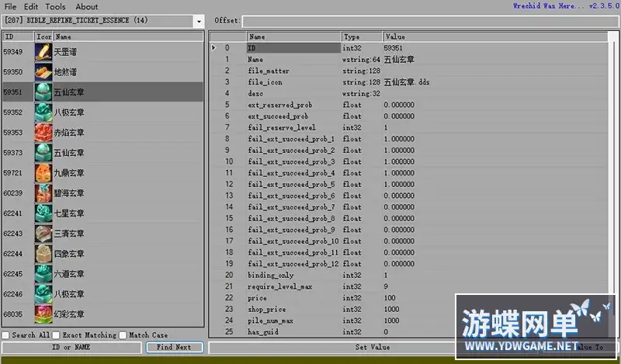621x364 pixels.
Task: Click the icon in row 59351
Action: tap(43, 92)
